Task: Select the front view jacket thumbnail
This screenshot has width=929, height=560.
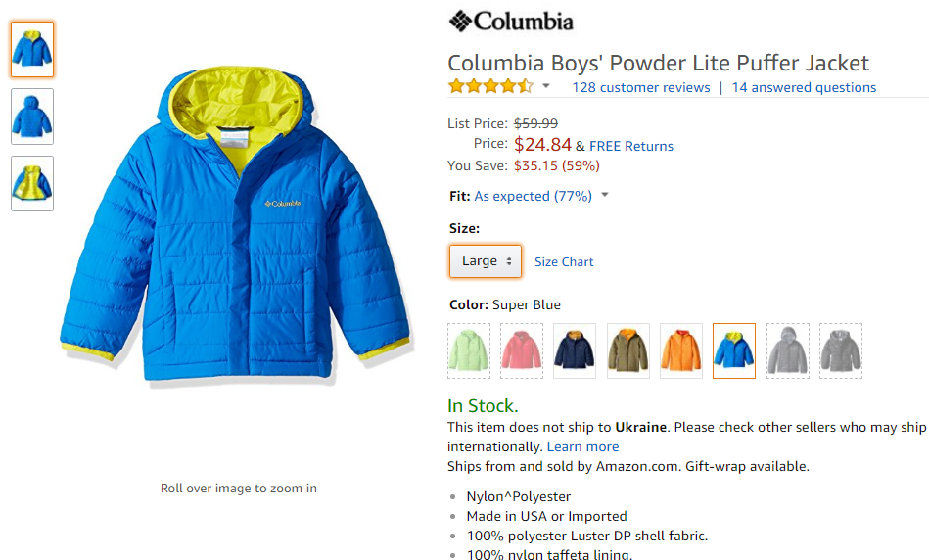Action: (x=32, y=49)
